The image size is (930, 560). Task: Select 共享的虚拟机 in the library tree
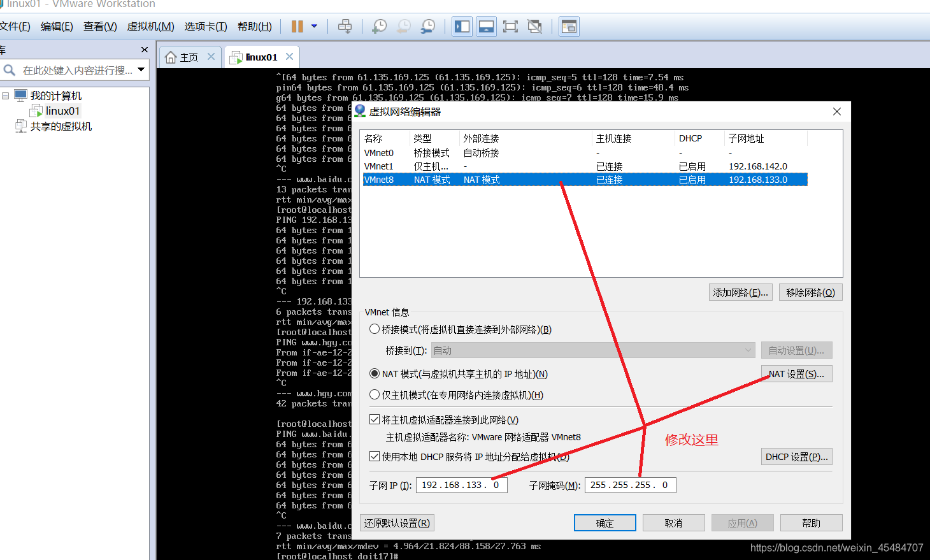(61, 126)
